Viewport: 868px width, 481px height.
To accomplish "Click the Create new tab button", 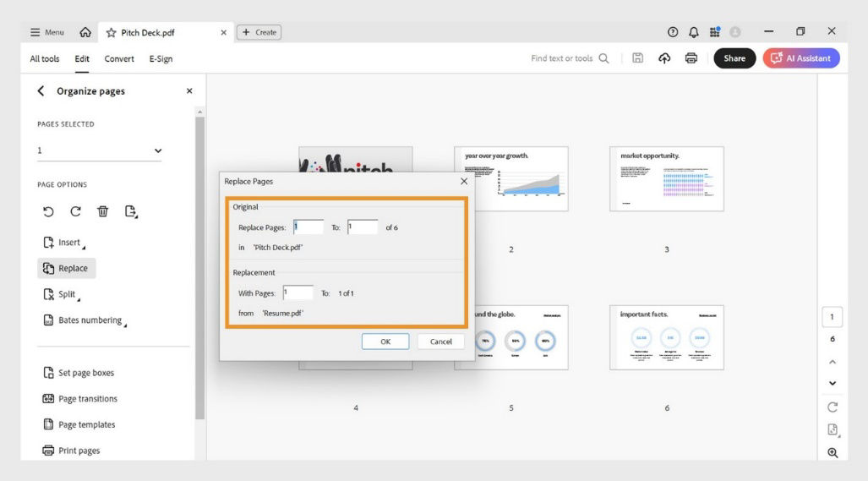I will pos(259,32).
